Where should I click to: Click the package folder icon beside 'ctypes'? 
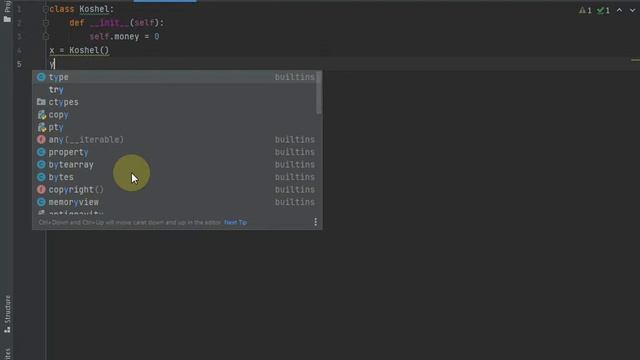coord(41,102)
